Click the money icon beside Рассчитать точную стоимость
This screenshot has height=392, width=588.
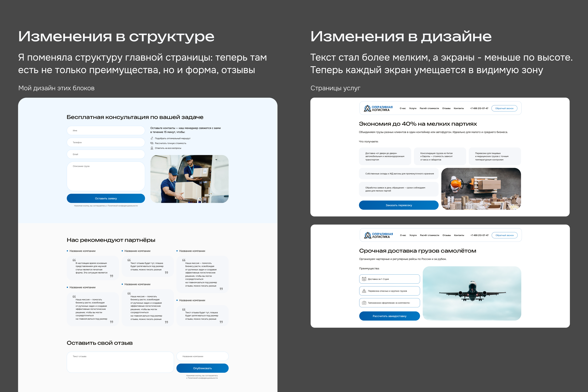coord(152,143)
